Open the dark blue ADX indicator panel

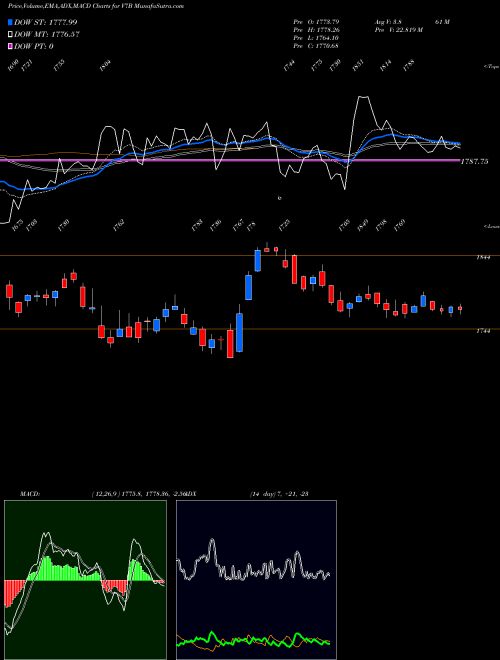256,580
